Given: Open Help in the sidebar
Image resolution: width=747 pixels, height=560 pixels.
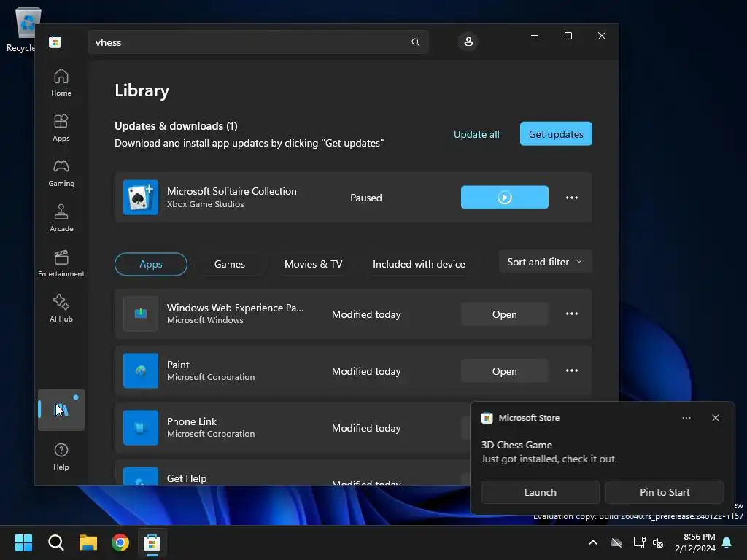Looking at the screenshot, I should pyautogui.click(x=61, y=456).
